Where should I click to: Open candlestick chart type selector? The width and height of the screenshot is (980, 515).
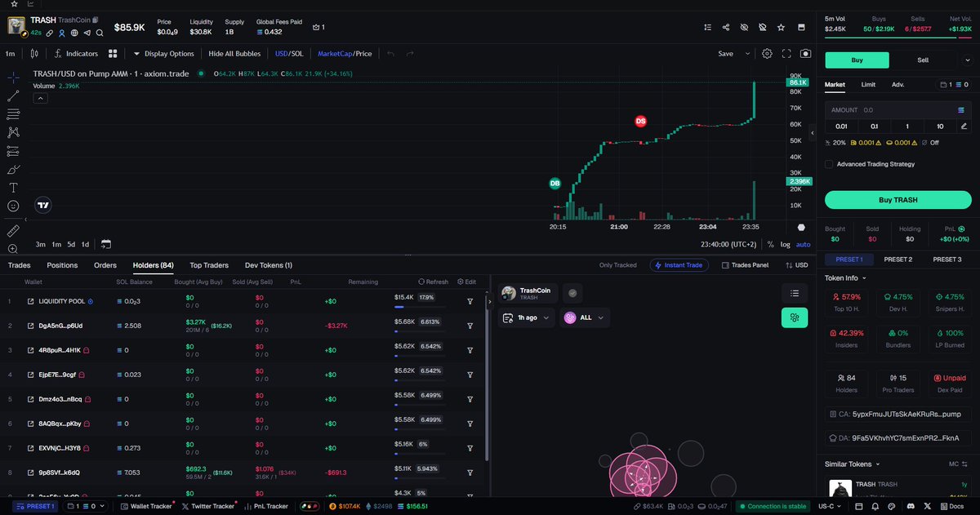click(x=33, y=54)
